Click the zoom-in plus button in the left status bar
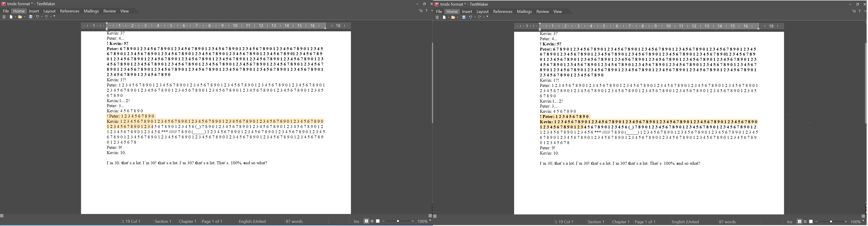 click(413, 222)
